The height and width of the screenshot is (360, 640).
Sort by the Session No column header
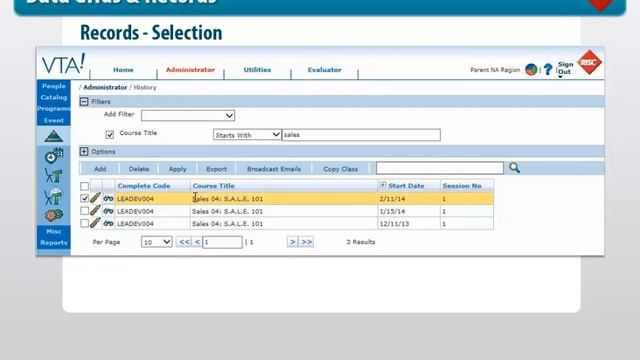click(x=462, y=186)
